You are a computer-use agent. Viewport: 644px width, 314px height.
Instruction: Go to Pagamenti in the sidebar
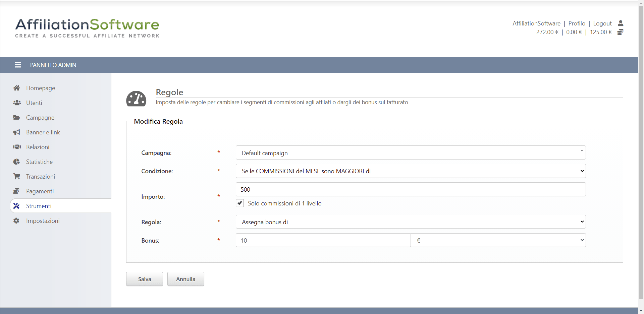click(x=40, y=191)
